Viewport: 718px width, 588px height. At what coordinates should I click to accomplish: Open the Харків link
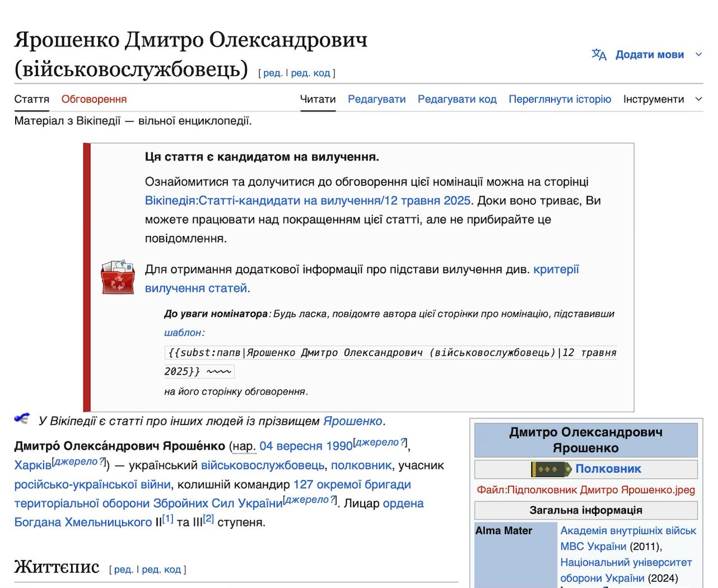(33, 466)
